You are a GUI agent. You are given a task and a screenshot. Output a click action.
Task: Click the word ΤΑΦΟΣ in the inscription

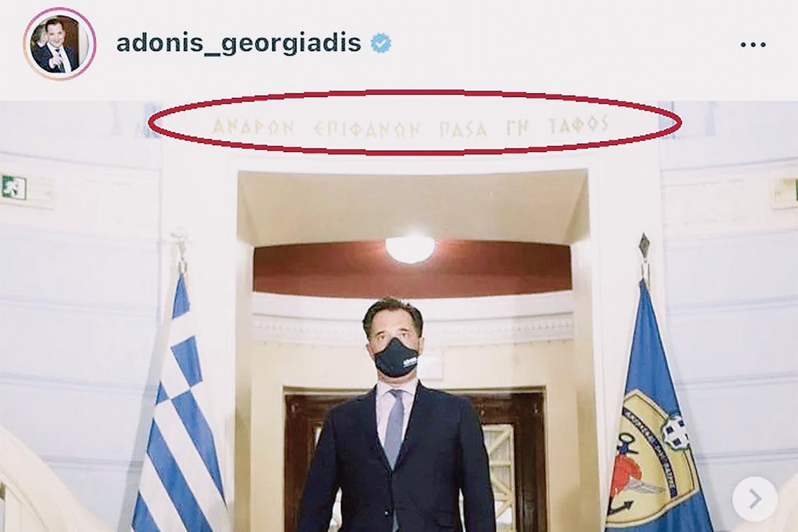(579, 124)
